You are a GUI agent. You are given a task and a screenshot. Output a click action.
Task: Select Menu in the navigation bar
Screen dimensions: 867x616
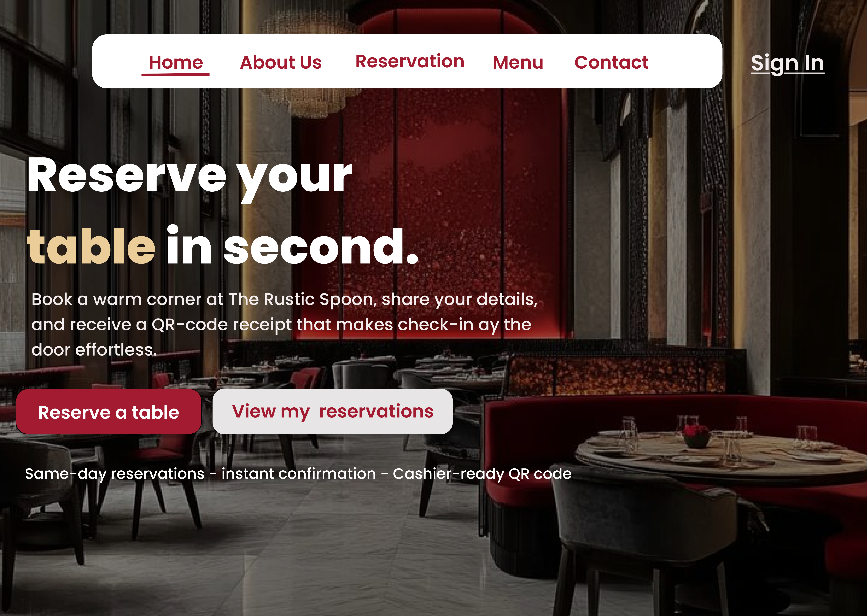[x=518, y=62]
